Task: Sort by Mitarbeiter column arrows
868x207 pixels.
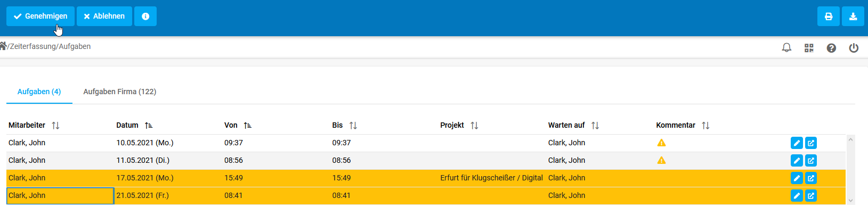Action: [x=55, y=126]
